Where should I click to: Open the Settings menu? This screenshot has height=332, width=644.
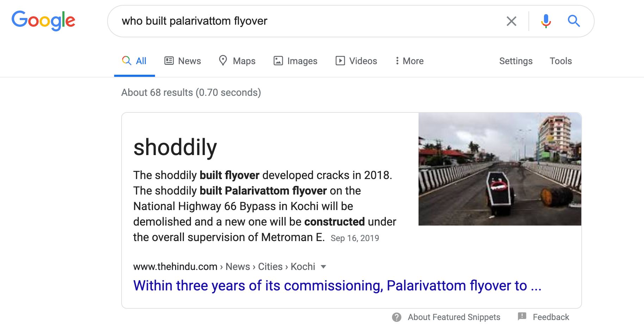click(515, 61)
